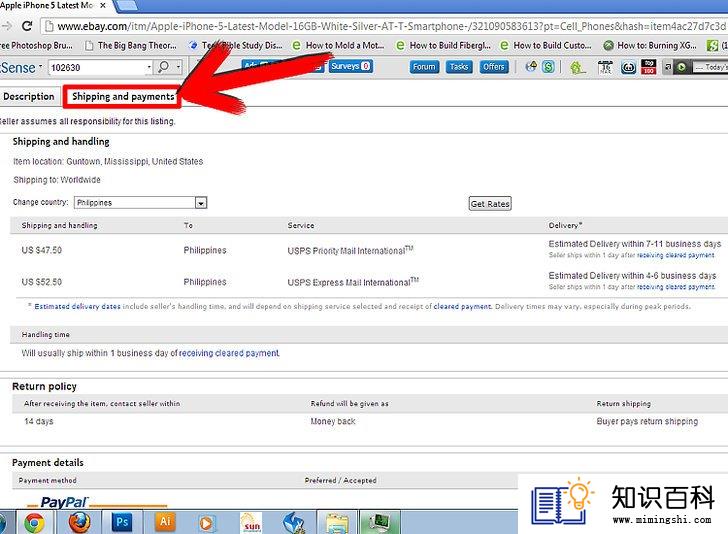
Task: Open the toolbar search history dropdown
Action: click(149, 67)
